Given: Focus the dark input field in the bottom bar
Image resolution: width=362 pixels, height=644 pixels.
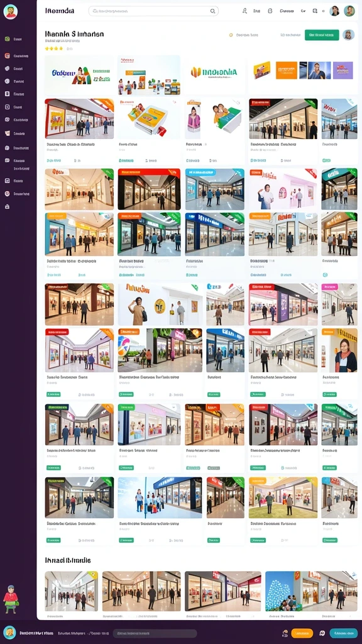Looking at the screenshot, I should pyautogui.click(x=155, y=633).
